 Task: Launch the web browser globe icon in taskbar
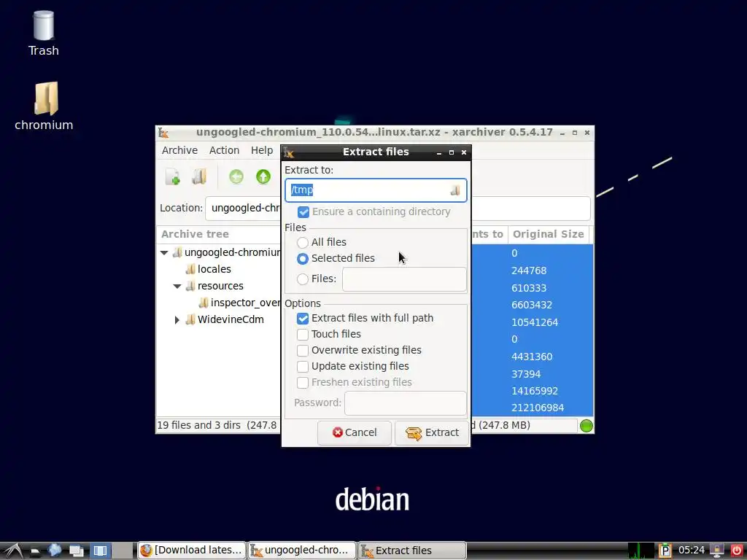[x=55, y=551]
